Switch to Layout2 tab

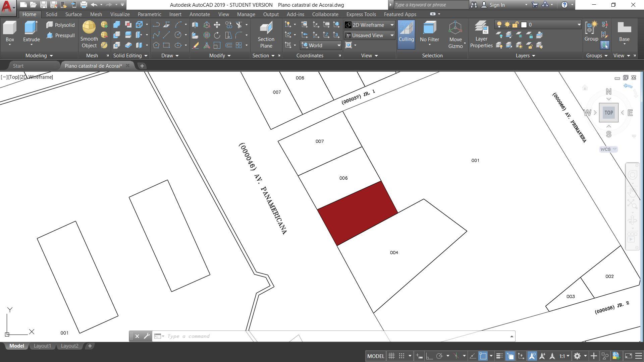tap(69, 346)
